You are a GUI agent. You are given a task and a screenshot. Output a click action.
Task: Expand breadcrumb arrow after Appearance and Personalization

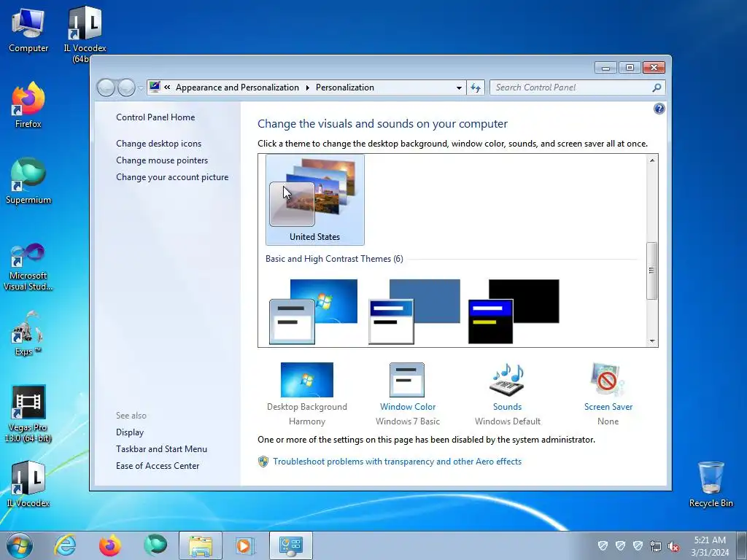pyautogui.click(x=307, y=87)
